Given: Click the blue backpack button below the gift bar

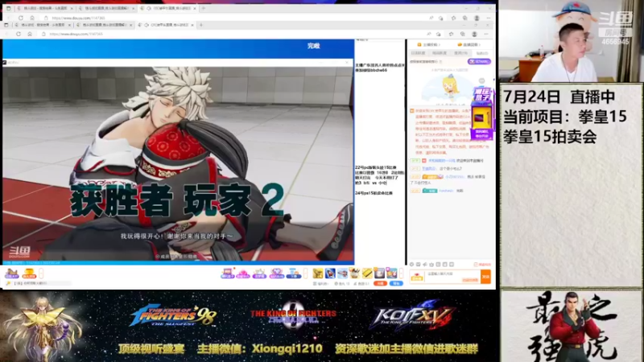Looking at the screenshot, I should [396, 284].
